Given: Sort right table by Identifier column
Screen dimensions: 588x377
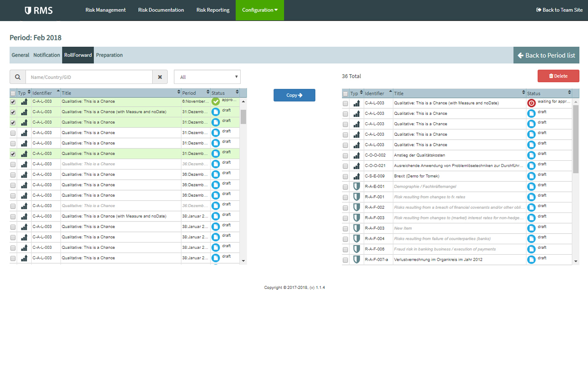Looking at the screenshot, I should (378, 93).
